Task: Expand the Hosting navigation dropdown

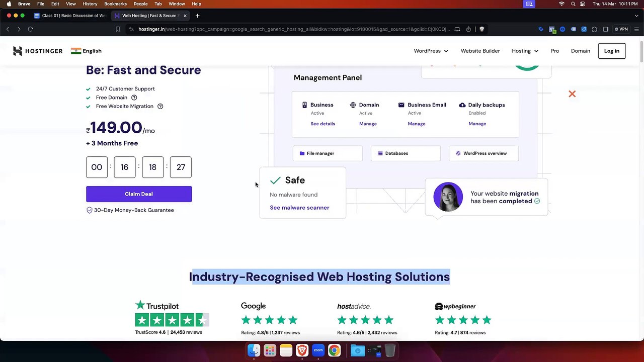Action: (x=525, y=51)
